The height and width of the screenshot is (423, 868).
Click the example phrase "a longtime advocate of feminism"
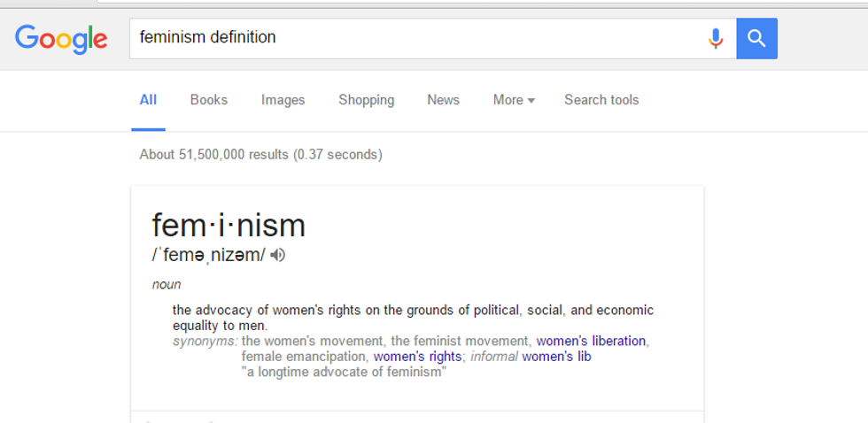pyautogui.click(x=344, y=372)
